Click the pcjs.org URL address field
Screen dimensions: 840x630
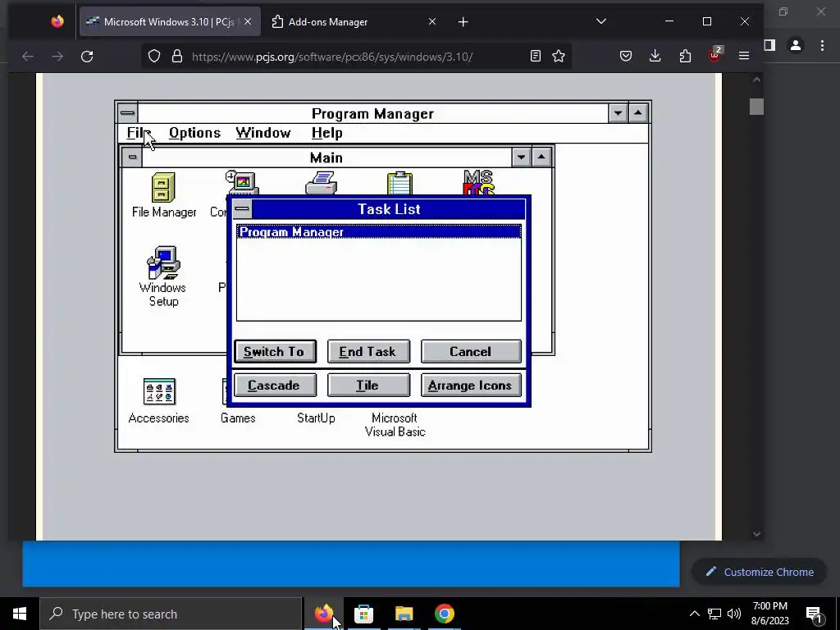332,57
